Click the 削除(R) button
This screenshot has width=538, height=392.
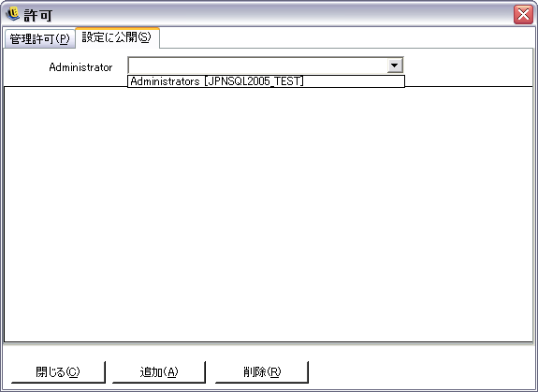(x=262, y=371)
